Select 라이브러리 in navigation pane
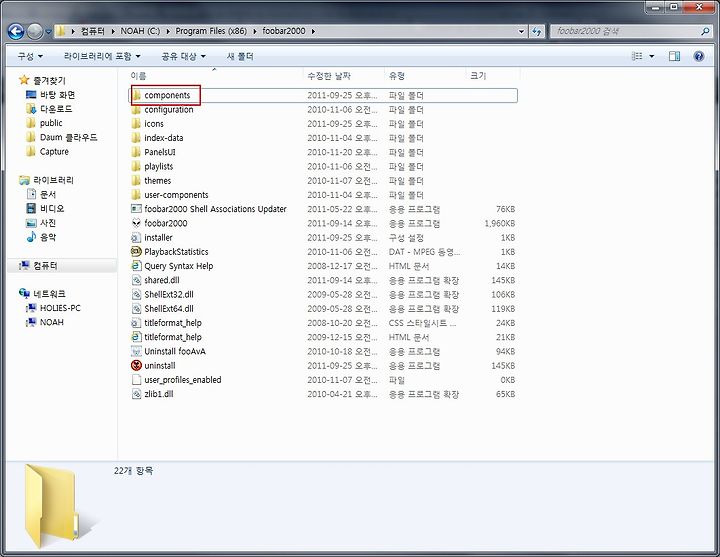The height and width of the screenshot is (557, 720). tap(46, 180)
